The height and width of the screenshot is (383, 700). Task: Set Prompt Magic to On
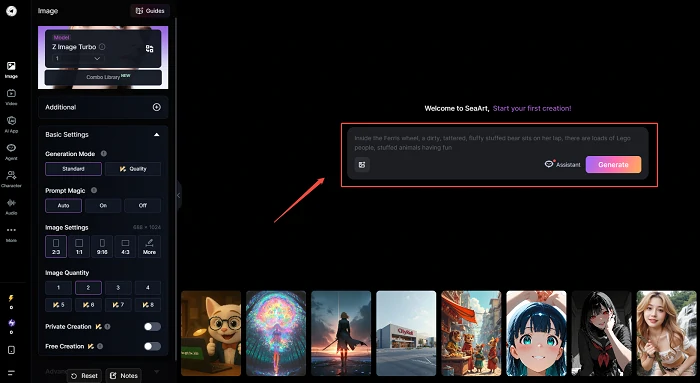[103, 205]
